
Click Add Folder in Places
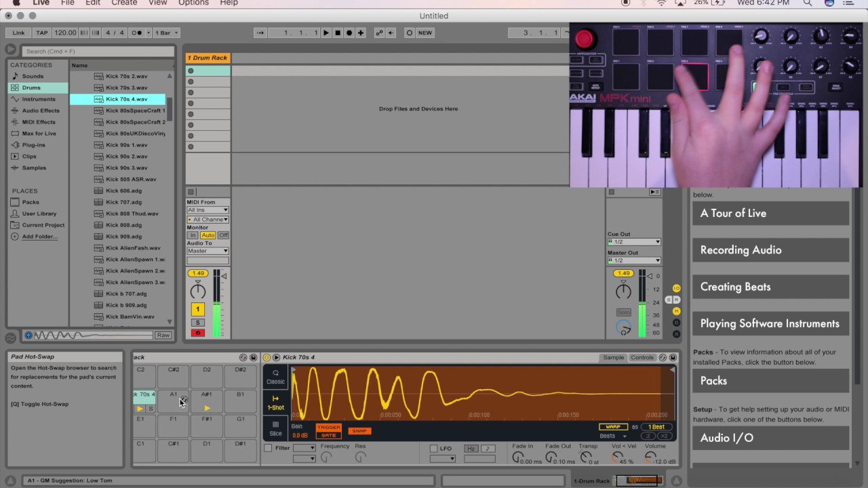pyautogui.click(x=39, y=237)
